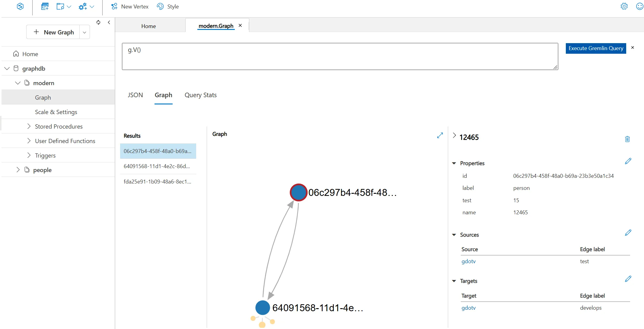
Task: Refresh the resource tree
Action: [98, 22]
